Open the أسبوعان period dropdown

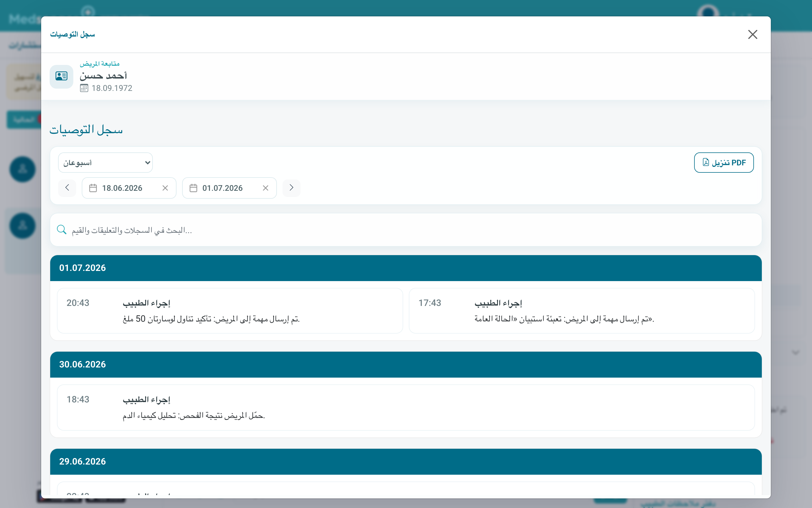[x=105, y=163]
